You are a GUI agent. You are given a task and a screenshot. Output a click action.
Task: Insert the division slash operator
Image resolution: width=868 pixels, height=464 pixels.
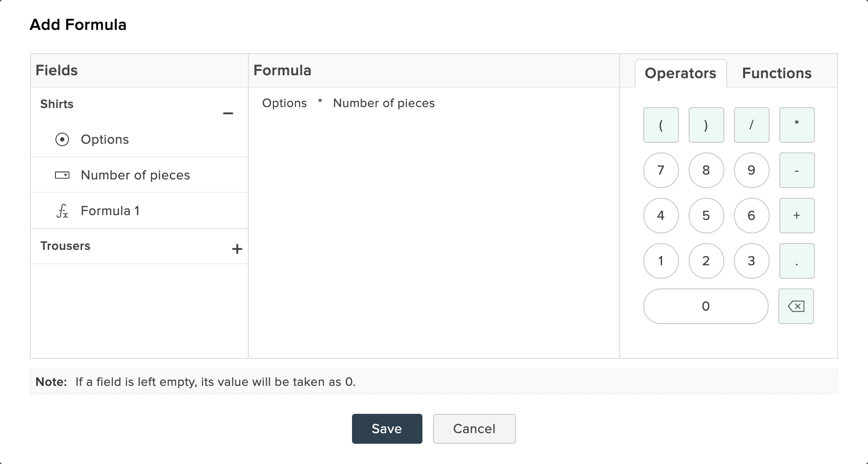coord(752,125)
